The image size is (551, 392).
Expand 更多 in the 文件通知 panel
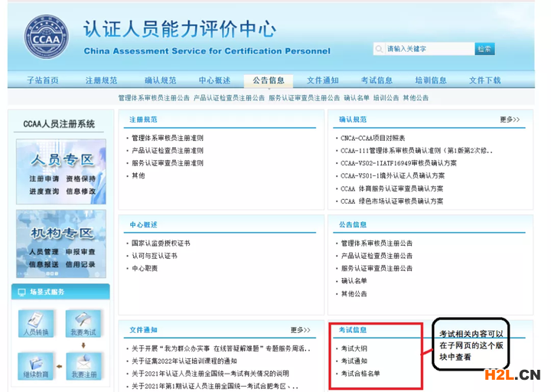[x=301, y=330]
